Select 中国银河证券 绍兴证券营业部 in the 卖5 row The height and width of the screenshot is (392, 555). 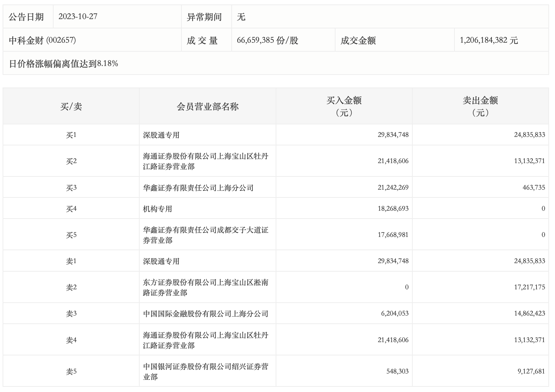click(205, 372)
